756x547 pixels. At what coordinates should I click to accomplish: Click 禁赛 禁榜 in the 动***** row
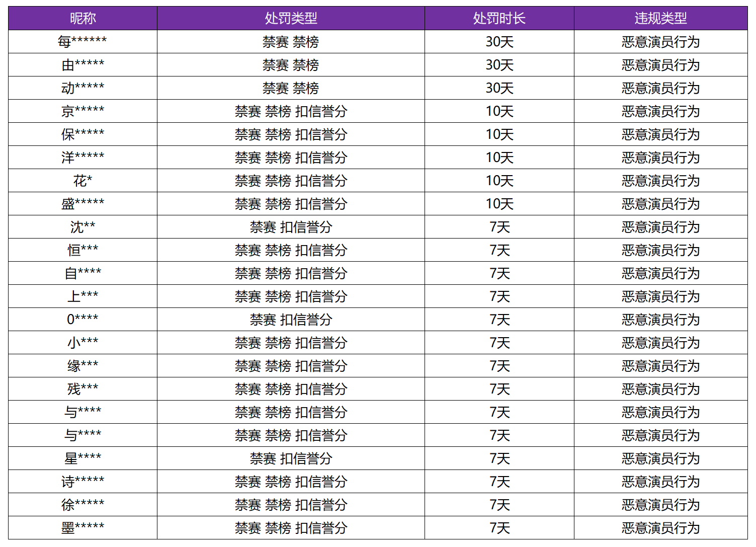pyautogui.click(x=291, y=88)
